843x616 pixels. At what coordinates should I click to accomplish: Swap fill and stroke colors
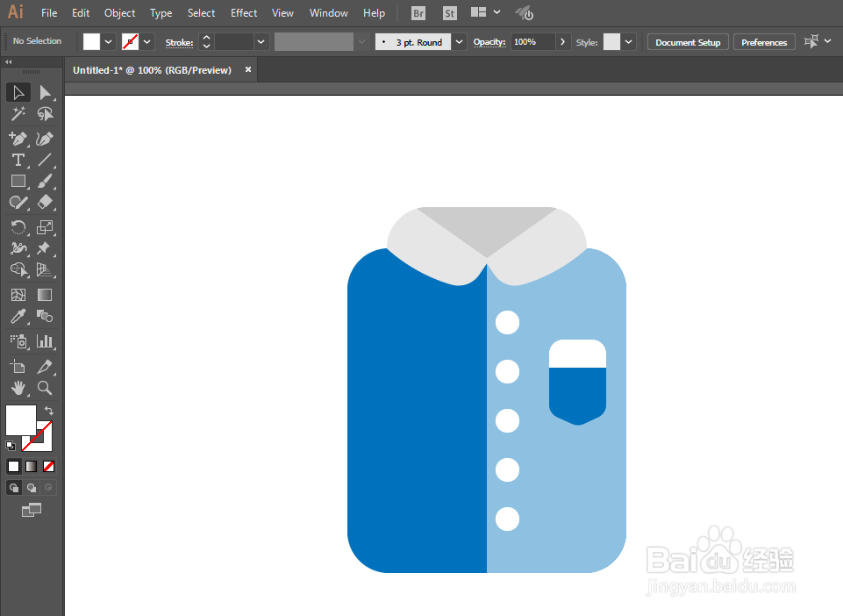(49, 411)
